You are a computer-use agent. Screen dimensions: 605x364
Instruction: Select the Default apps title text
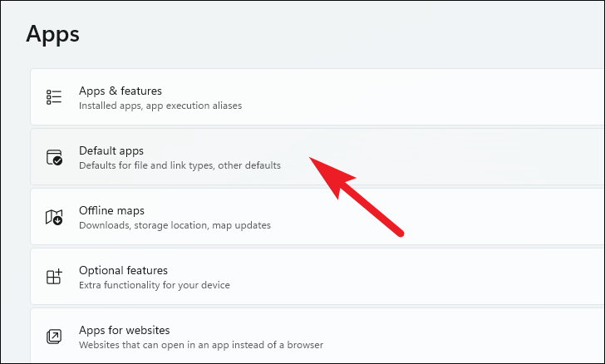point(111,150)
